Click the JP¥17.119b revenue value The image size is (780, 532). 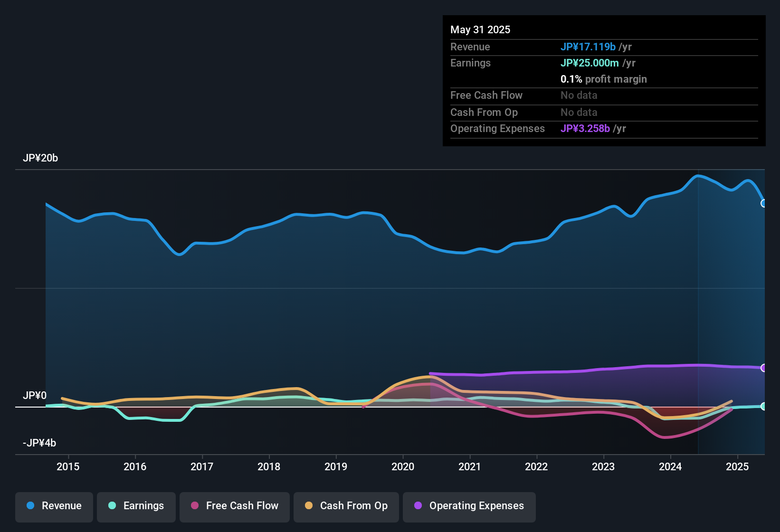point(588,47)
